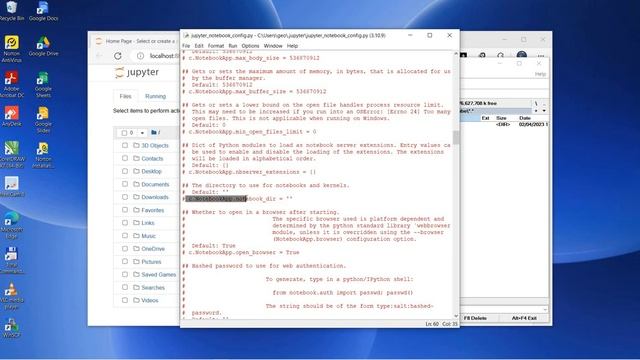640x360 pixels.
Task: Toggle the select-all checkbox in Jupyter file list
Action: click(124, 133)
